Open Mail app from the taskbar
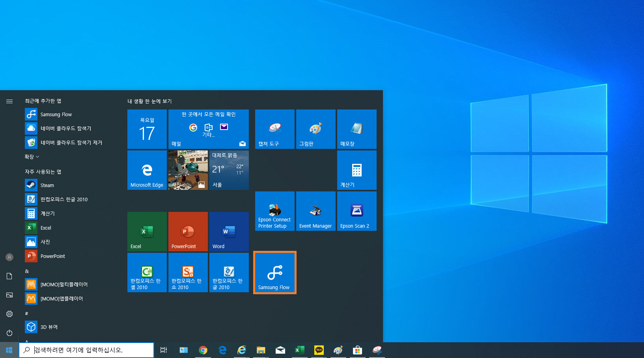 click(x=280, y=350)
